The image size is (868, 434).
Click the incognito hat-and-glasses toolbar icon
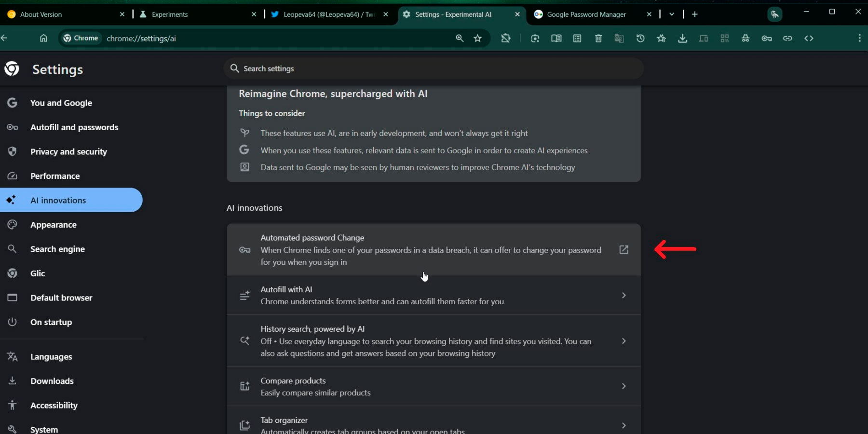pos(746,38)
